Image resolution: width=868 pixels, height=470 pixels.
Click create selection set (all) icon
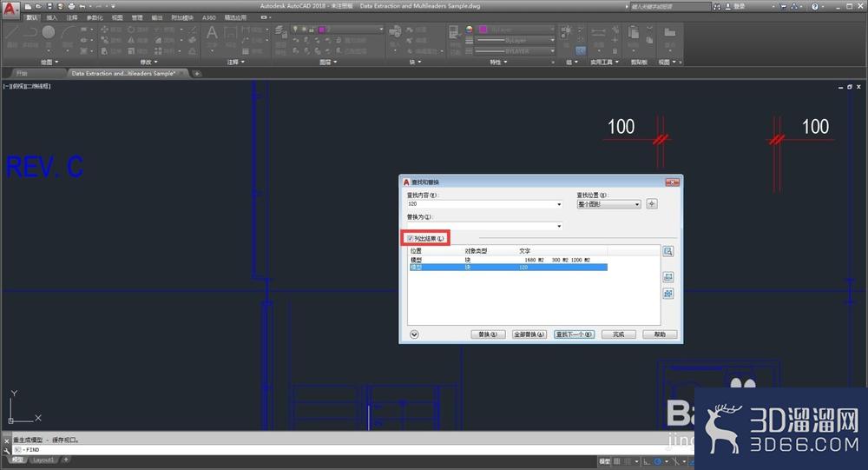(x=668, y=293)
